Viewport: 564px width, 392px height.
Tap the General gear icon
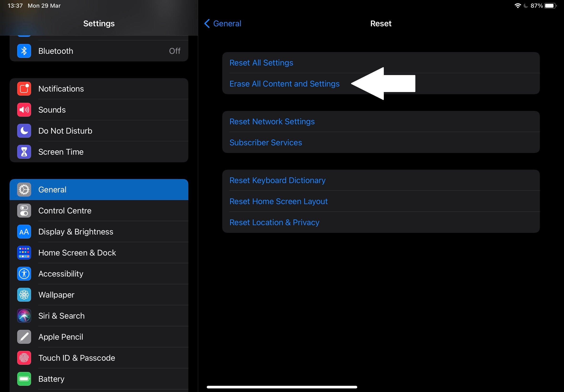pyautogui.click(x=24, y=190)
